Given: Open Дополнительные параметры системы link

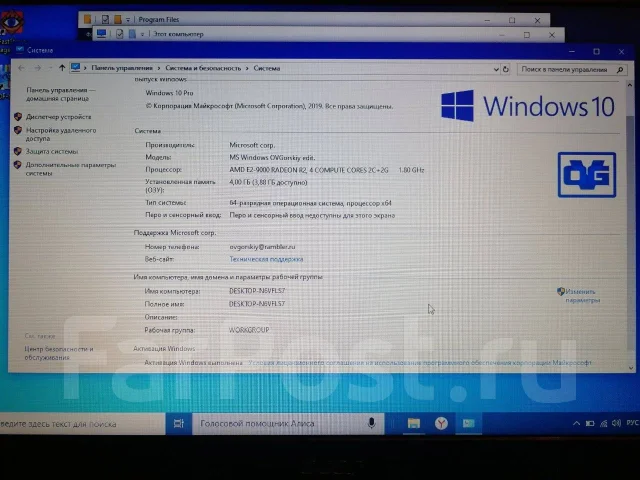Looking at the screenshot, I should (x=71, y=169).
